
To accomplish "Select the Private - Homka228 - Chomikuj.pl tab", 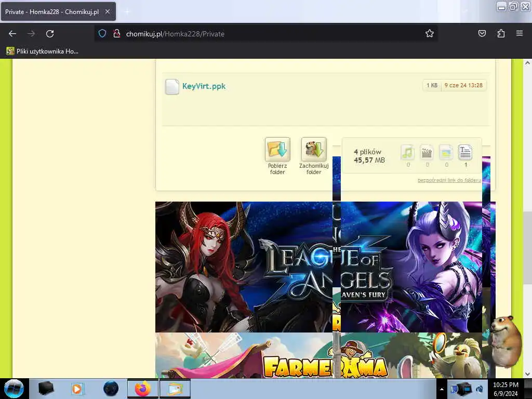I will click(58, 11).
